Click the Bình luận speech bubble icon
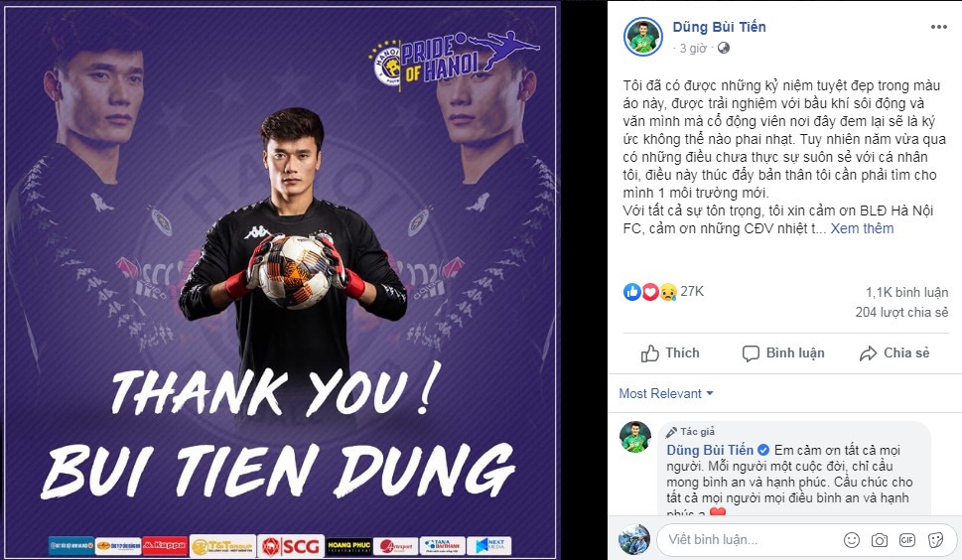 click(x=751, y=353)
